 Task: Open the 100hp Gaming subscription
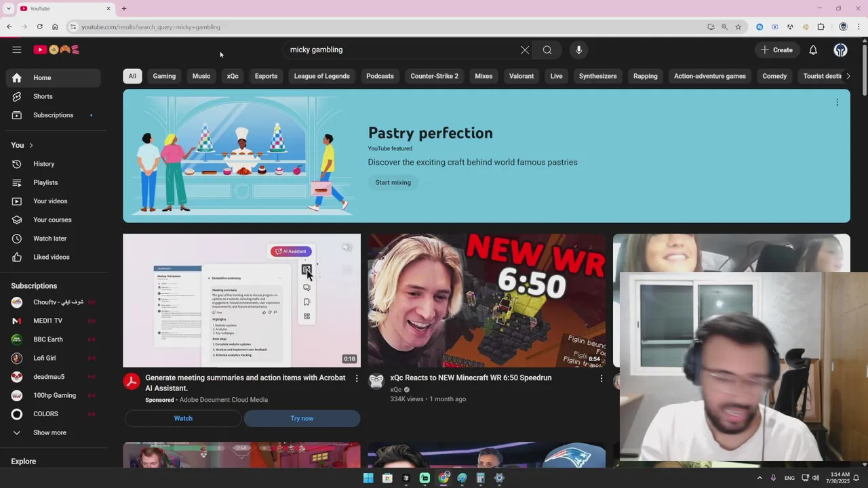pyautogui.click(x=54, y=395)
